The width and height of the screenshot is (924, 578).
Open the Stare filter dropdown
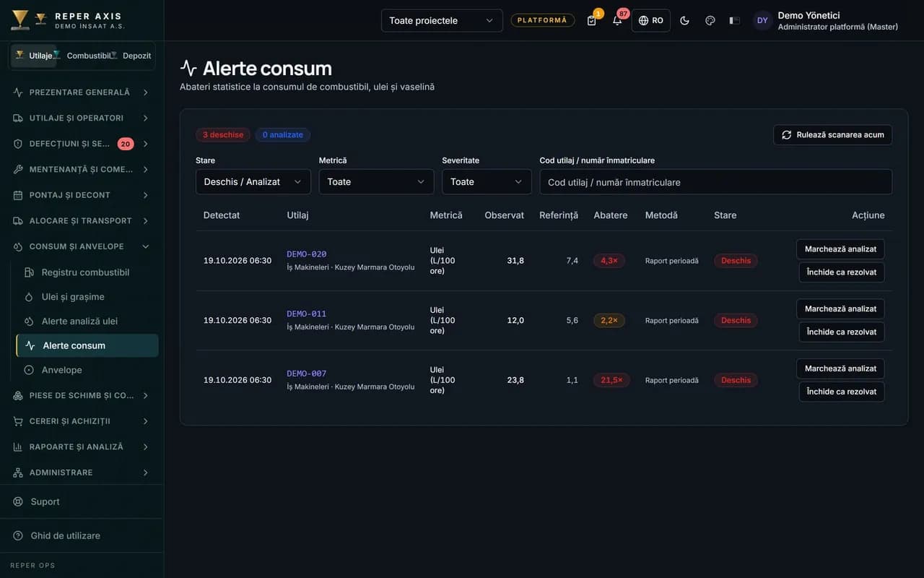point(253,182)
